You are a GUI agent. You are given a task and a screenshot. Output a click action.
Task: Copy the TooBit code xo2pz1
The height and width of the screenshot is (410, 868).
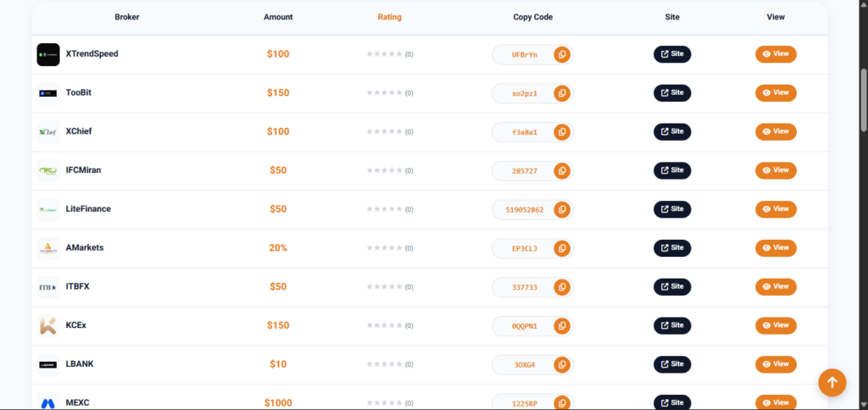coord(562,93)
